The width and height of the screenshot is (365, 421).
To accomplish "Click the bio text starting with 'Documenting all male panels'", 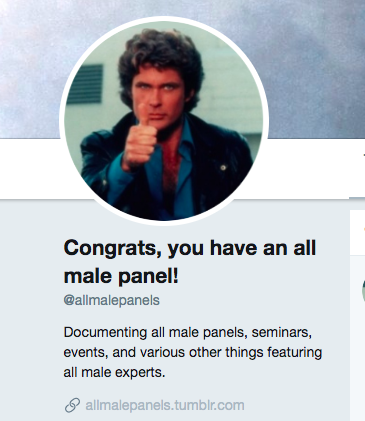I will [193, 352].
